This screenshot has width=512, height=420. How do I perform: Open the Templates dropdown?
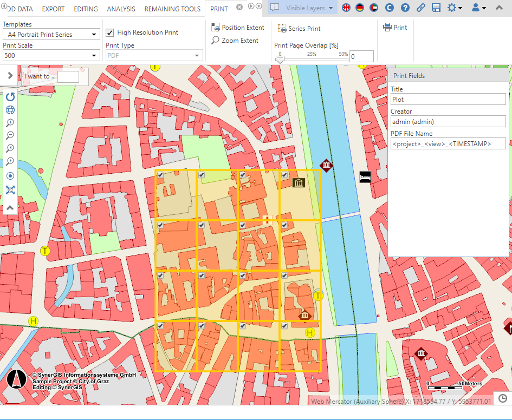coord(51,35)
